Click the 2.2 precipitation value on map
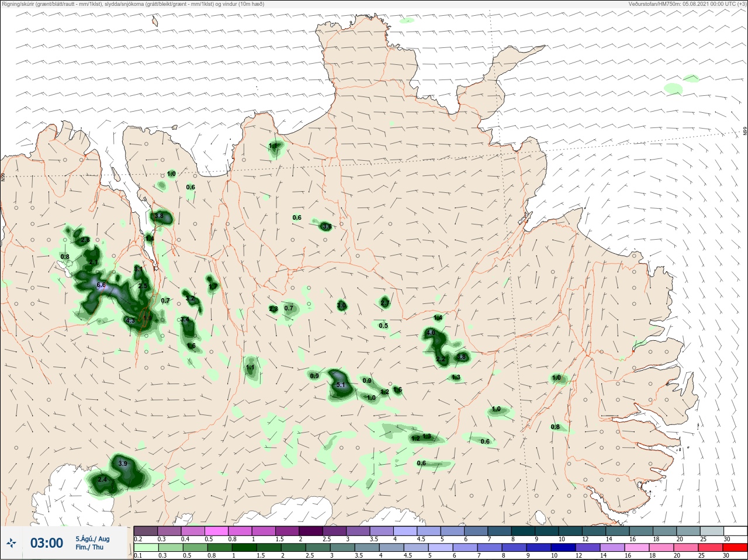 click(x=441, y=359)
